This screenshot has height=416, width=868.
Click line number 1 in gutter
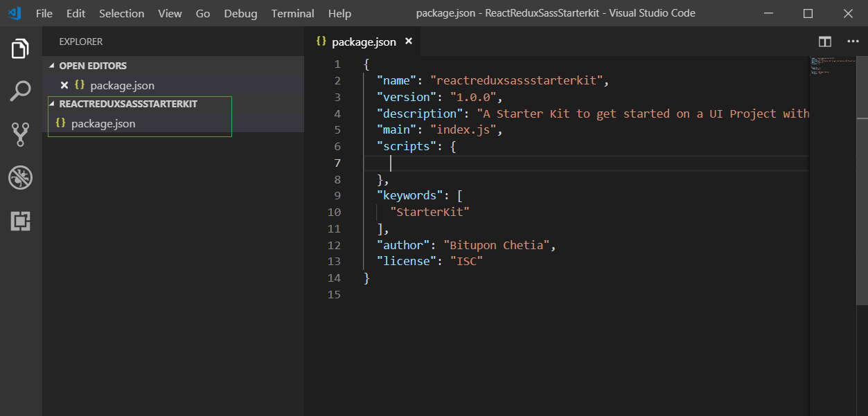tap(337, 64)
